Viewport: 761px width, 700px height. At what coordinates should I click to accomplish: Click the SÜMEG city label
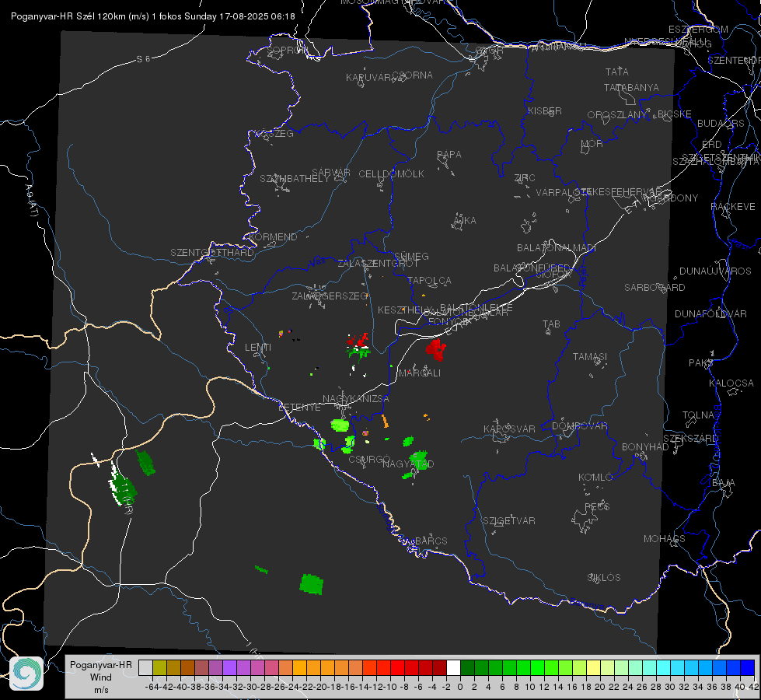pyautogui.click(x=411, y=257)
